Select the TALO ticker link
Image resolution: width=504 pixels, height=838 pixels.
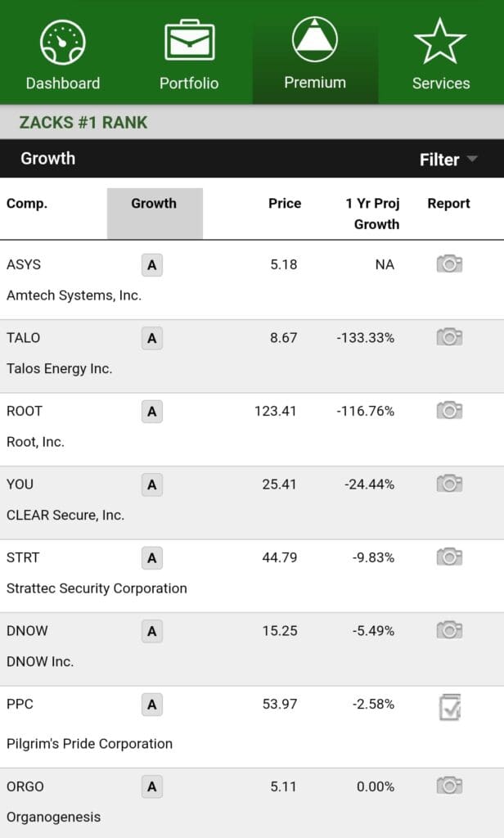click(x=23, y=338)
